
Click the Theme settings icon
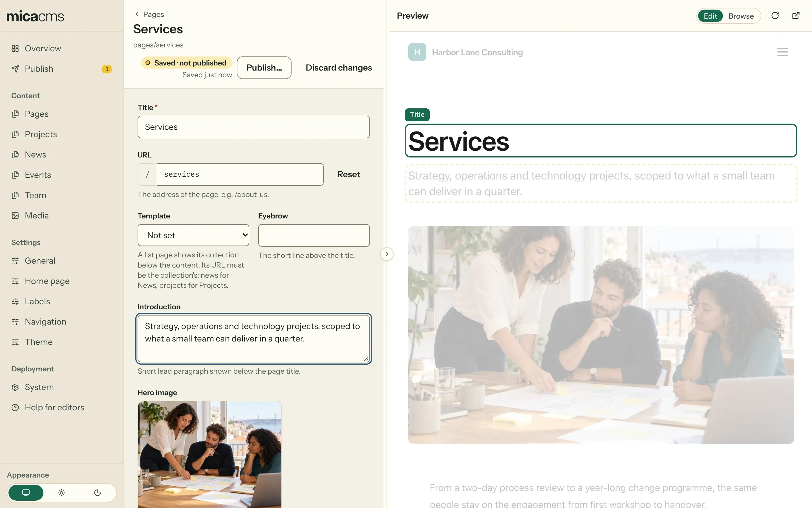(15, 342)
